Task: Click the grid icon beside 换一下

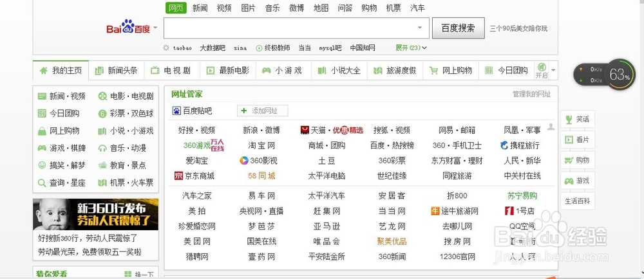Action: tap(128, 274)
